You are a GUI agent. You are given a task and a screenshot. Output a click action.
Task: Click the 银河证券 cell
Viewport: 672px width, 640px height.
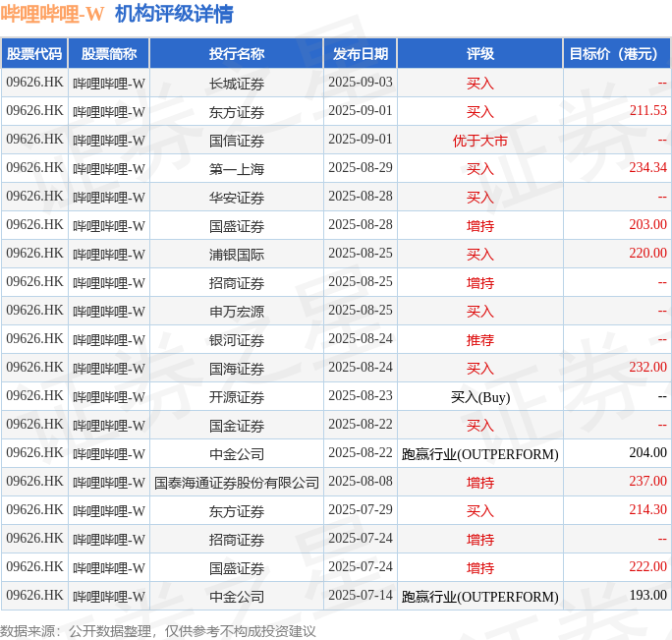pyautogui.click(x=237, y=340)
